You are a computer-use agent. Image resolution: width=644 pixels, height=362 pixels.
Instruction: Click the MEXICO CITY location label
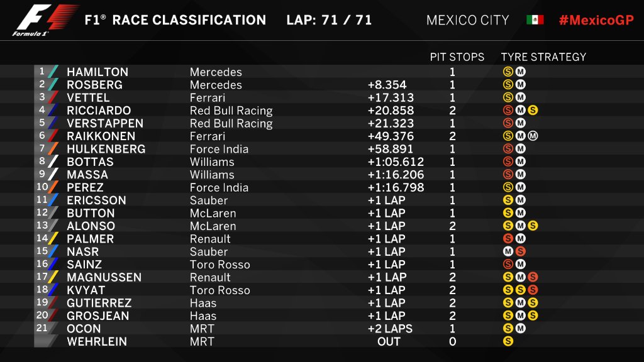[x=467, y=20]
